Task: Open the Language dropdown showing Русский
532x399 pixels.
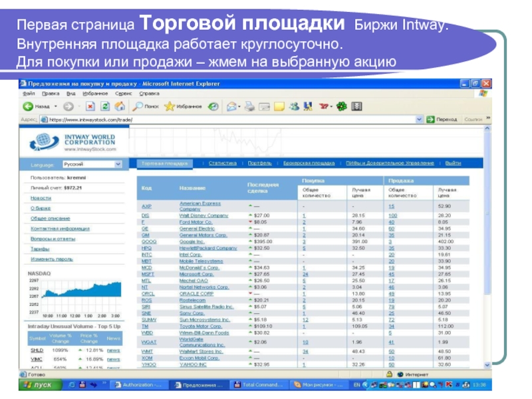Action: point(92,164)
